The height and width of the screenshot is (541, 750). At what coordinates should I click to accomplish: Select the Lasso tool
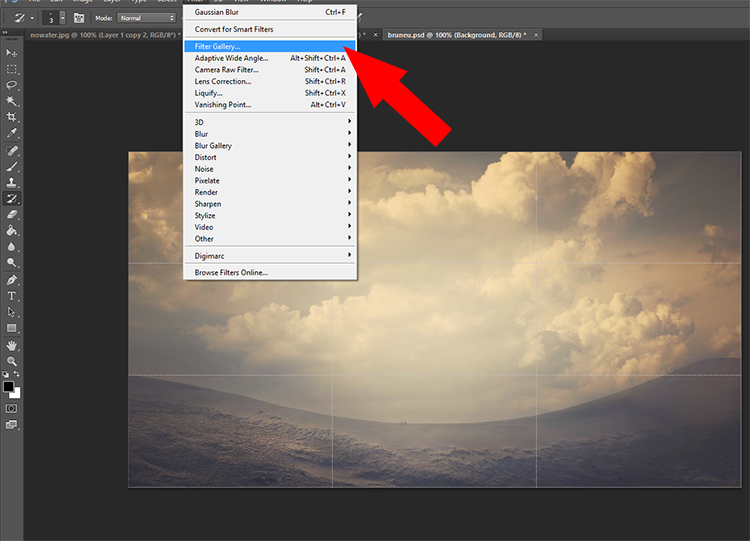11,85
